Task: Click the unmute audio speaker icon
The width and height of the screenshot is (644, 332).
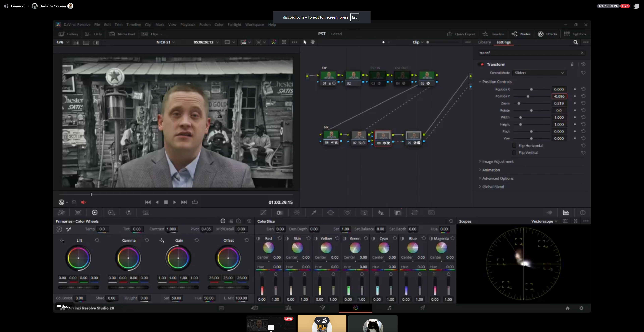Action: [x=84, y=202]
